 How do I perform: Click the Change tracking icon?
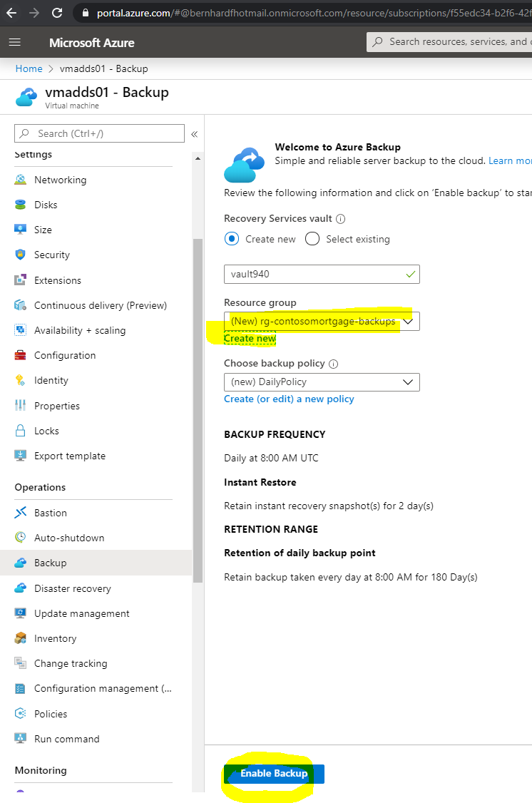21,663
